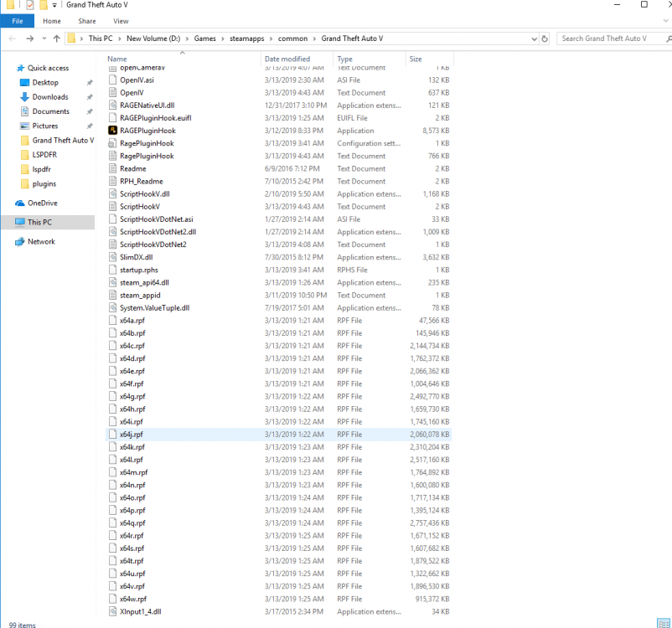Click the Documents icon in sidebar

click(24, 111)
